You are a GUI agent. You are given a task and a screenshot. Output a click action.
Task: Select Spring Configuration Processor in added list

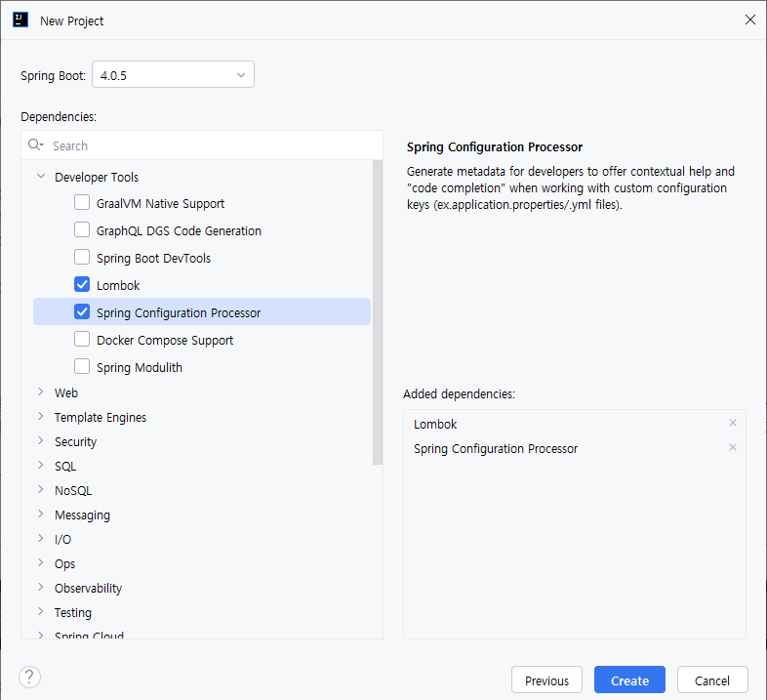coord(496,449)
